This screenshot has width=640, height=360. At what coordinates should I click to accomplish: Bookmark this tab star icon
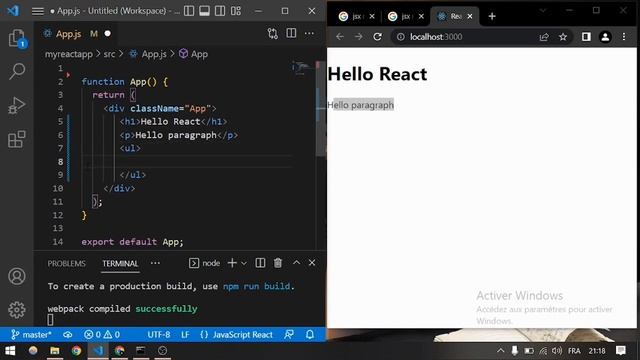coord(563,37)
